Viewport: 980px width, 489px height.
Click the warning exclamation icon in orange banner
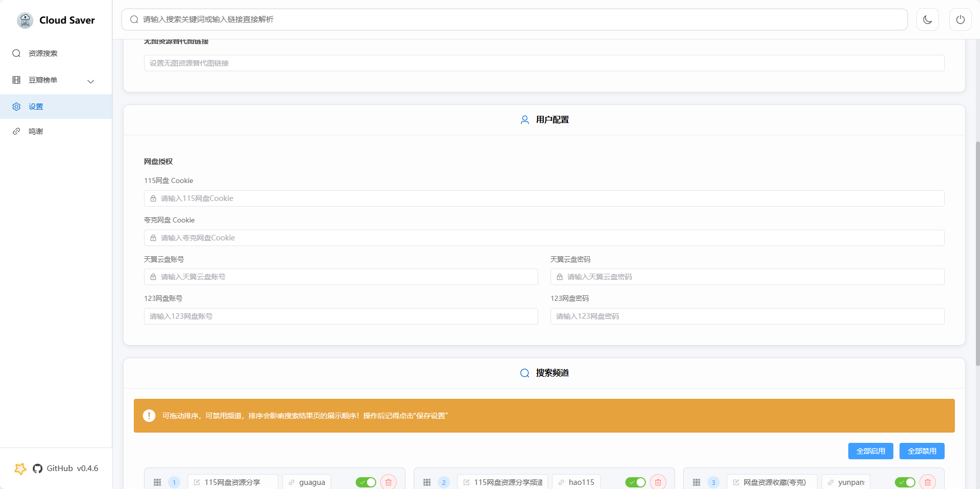(x=149, y=416)
